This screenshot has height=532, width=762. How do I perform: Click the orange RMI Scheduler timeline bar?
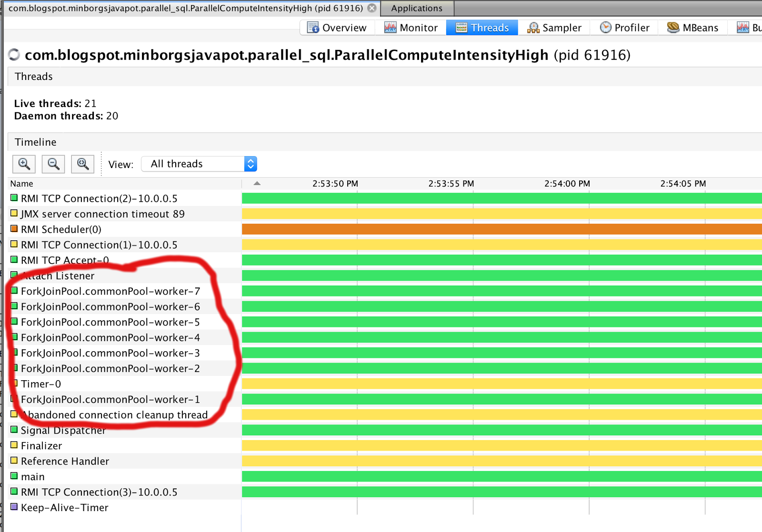click(502, 229)
